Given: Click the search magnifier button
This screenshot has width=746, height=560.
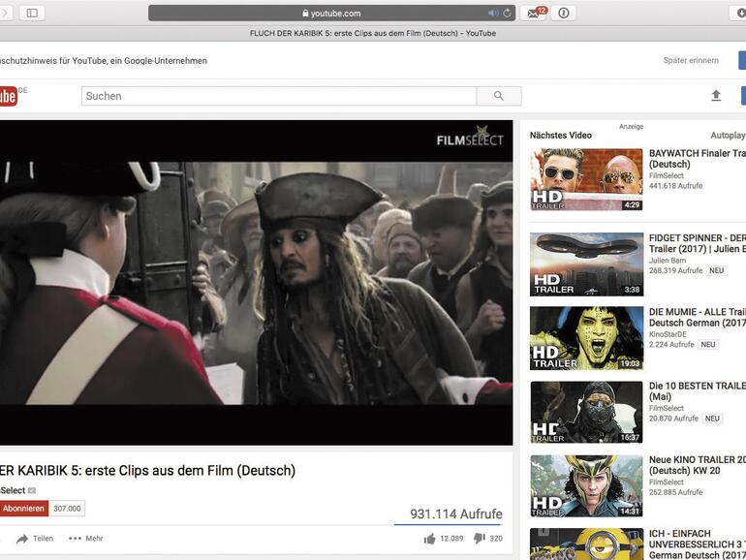Looking at the screenshot, I should coord(499,96).
